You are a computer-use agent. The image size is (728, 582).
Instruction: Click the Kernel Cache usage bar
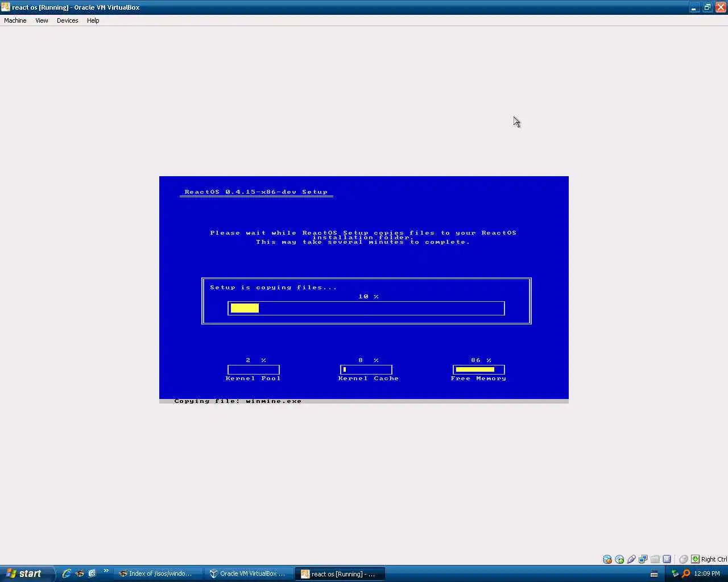tap(366, 369)
